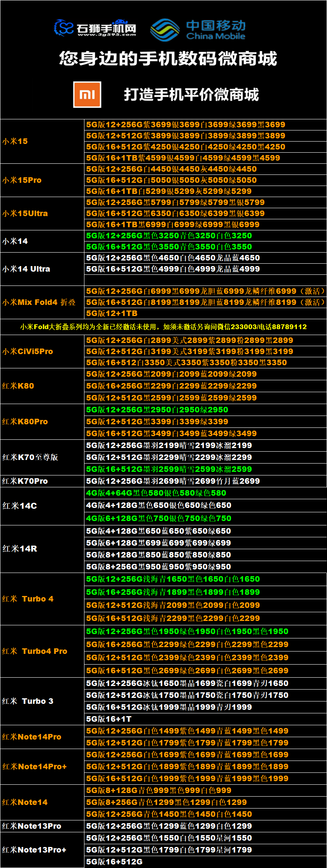Screen dimensions: 327x868
Task: Select the row 5G版12+256G墨羽2699
Action: (206, 481)
